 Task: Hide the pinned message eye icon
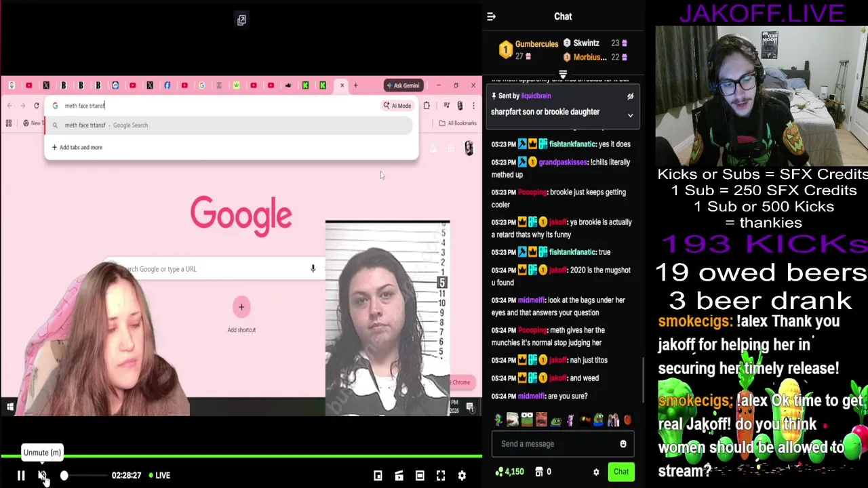(630, 97)
